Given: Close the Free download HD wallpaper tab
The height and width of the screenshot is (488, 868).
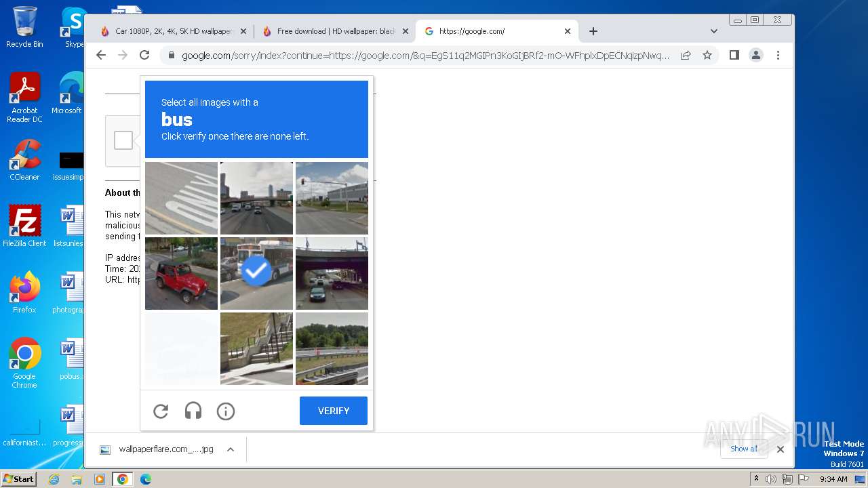Looking at the screenshot, I should pos(406,31).
